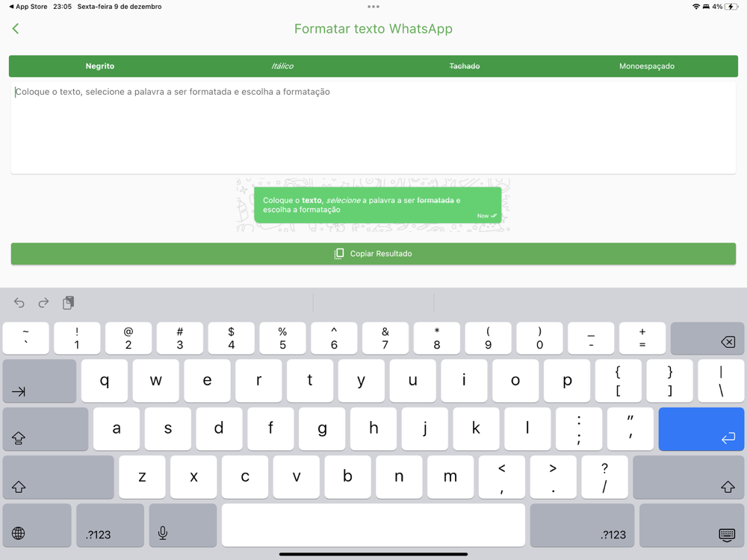The height and width of the screenshot is (560, 747).
Task: Apply Itálico formatting
Action: [x=282, y=66]
